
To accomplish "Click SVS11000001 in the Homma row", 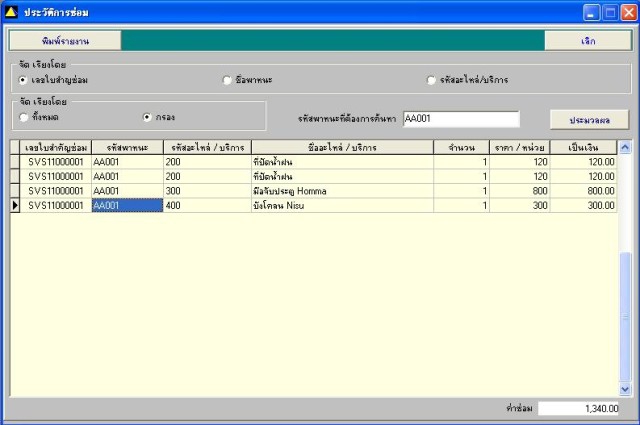I will pos(56,191).
